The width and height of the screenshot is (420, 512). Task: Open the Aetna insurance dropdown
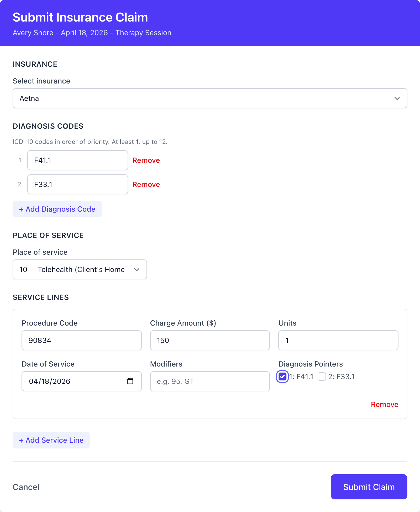[x=210, y=98]
